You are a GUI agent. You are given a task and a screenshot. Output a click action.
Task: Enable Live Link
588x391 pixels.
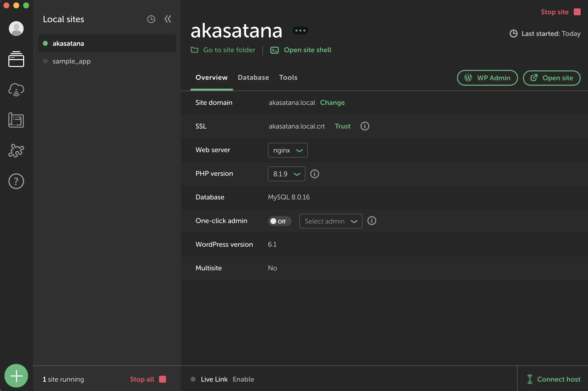coord(243,379)
